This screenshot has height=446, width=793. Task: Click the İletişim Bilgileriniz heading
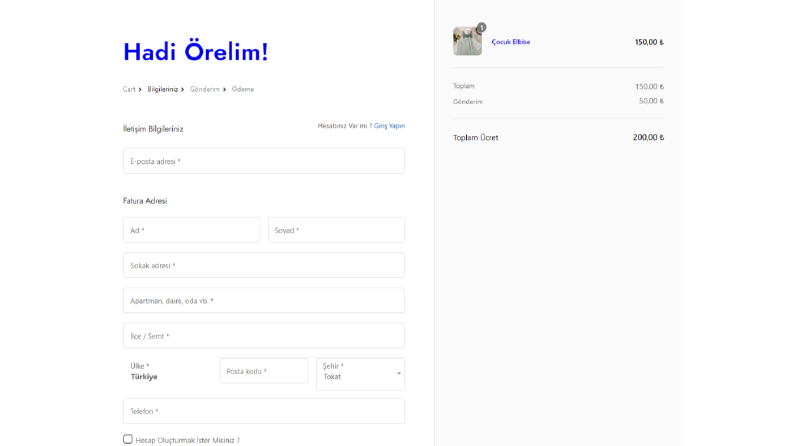[153, 129]
